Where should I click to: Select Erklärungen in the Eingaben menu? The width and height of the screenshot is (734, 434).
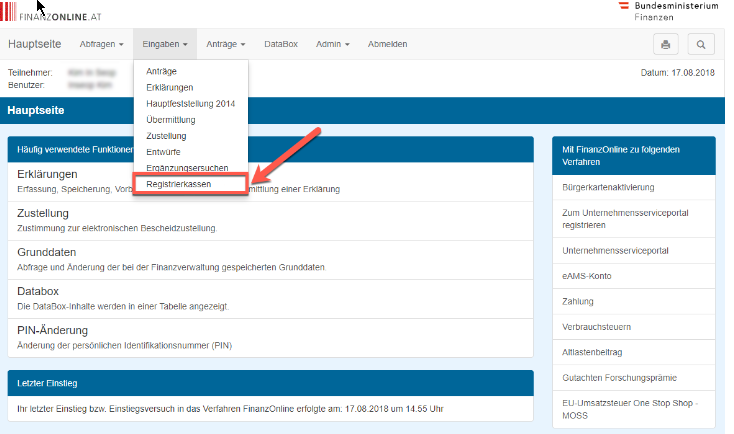[x=169, y=88]
